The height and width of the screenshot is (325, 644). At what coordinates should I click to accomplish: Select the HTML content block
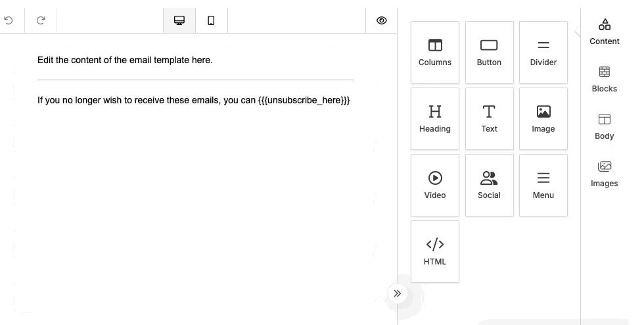(x=435, y=252)
